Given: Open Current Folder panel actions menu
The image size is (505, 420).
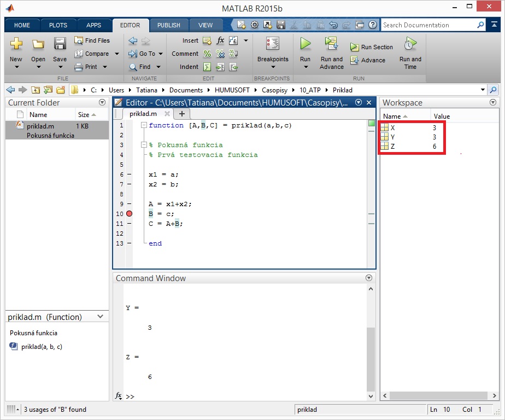Looking at the screenshot, I should [x=102, y=102].
